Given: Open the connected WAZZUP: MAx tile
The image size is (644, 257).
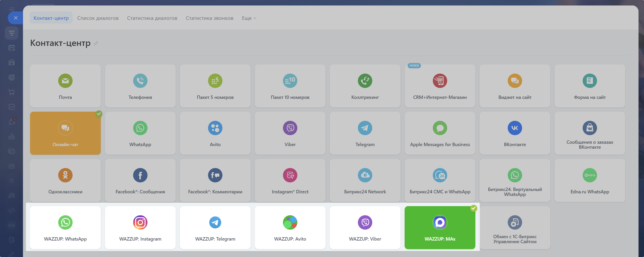Looking at the screenshot, I should pos(440,228).
